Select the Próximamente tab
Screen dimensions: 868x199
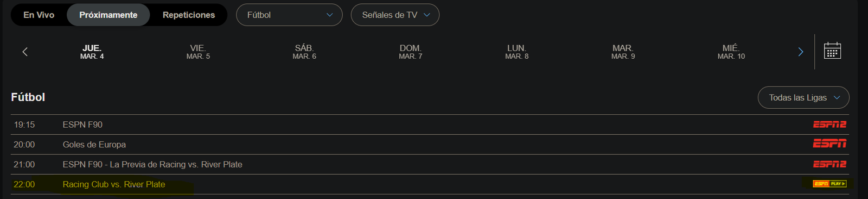point(108,15)
